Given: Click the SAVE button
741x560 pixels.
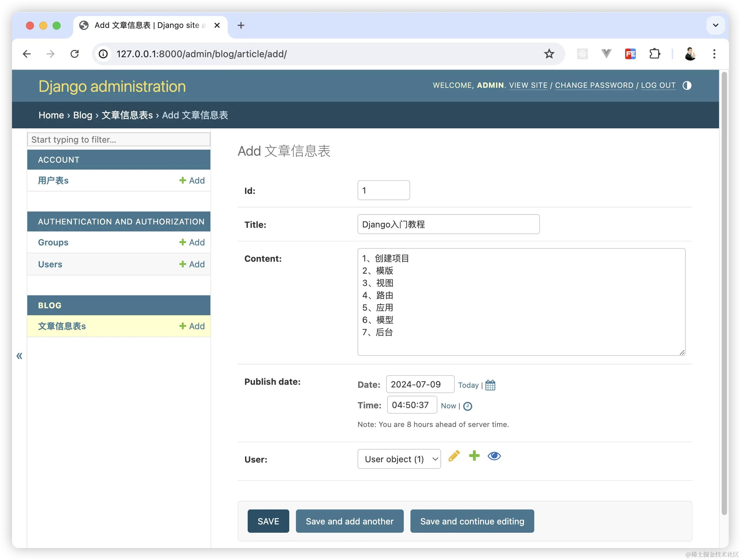Looking at the screenshot, I should click(268, 521).
